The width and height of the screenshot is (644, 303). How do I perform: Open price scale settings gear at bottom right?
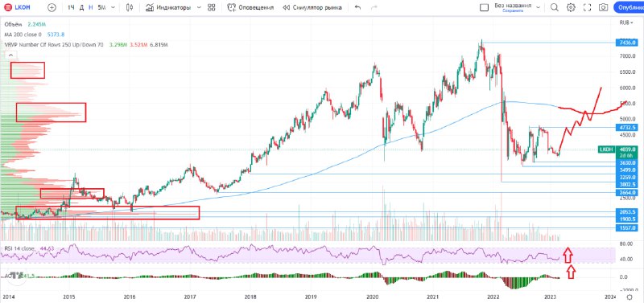(x=630, y=297)
